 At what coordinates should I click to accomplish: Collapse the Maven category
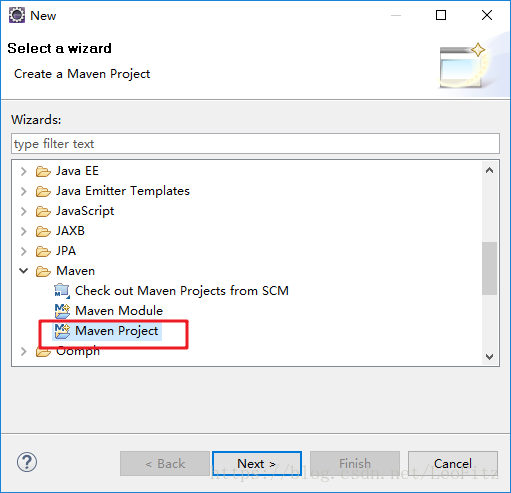click(23, 271)
